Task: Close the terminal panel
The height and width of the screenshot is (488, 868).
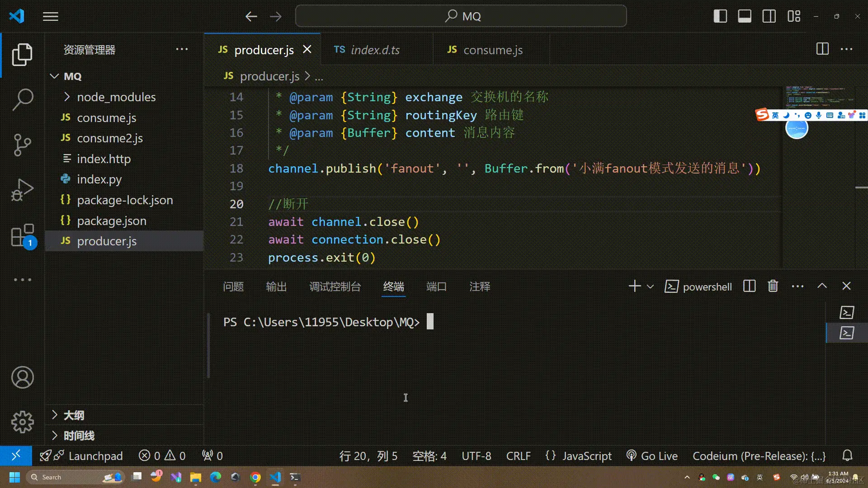Action: point(846,286)
